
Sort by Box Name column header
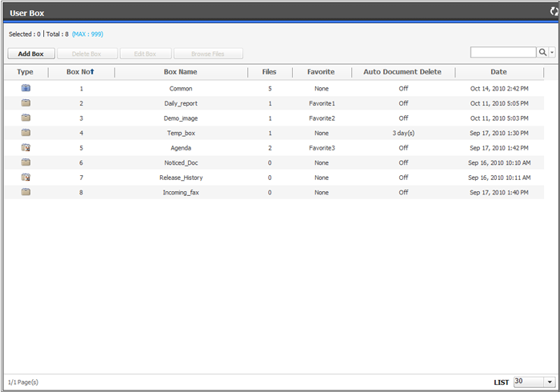pyautogui.click(x=181, y=72)
